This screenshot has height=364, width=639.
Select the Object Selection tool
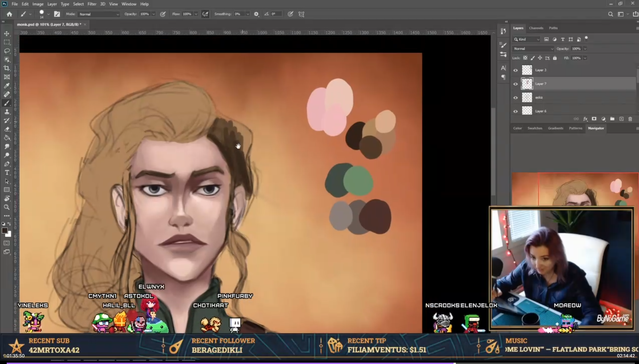pos(7,60)
